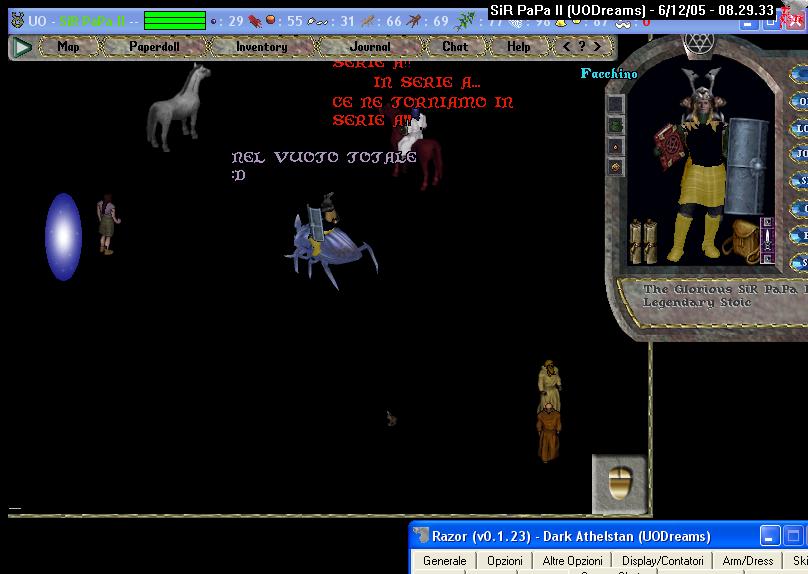This screenshot has width=808, height=574.
Task: Click the garlic reagent counter showing 31
Action: (331, 21)
